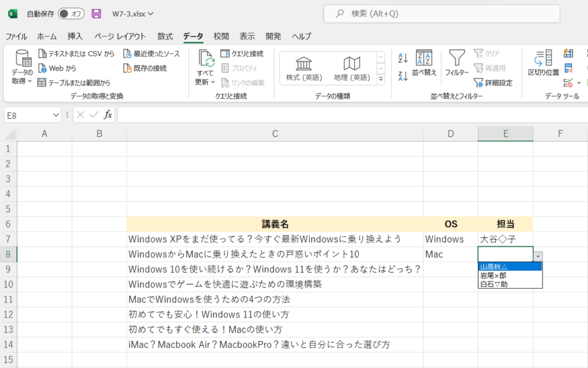The width and height of the screenshot is (588, 368).
Task: Click the formula bar input
Action: [x=353, y=114]
